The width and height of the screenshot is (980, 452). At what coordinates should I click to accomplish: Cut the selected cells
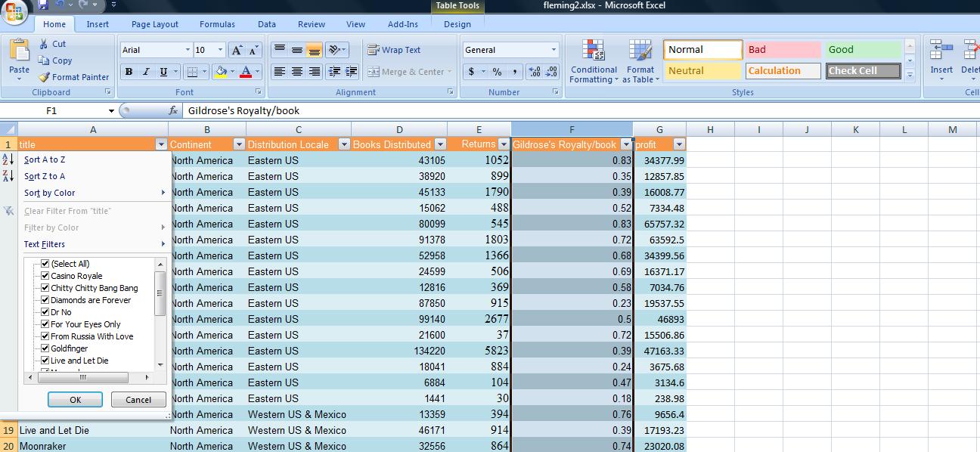(x=52, y=44)
